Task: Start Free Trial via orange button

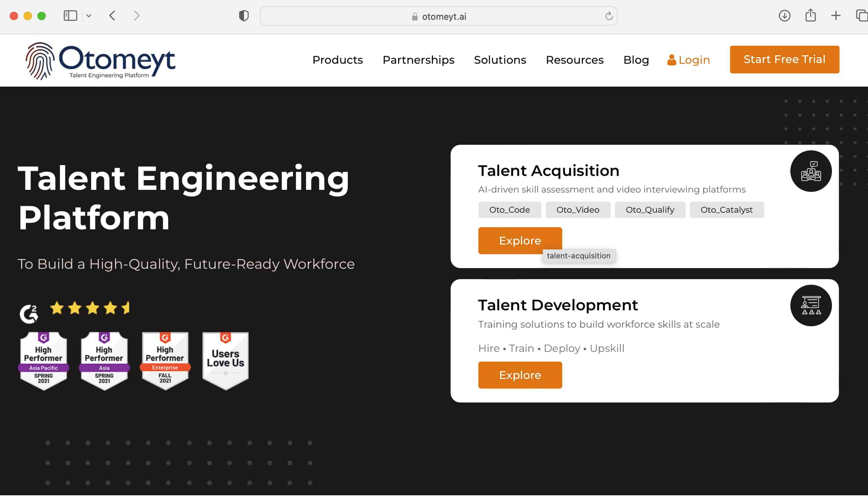Action: point(784,60)
